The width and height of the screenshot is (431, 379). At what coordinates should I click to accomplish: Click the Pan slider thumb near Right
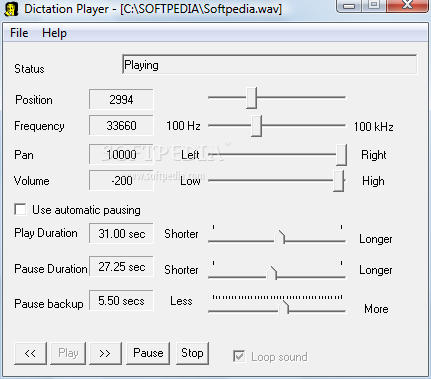[x=341, y=155]
